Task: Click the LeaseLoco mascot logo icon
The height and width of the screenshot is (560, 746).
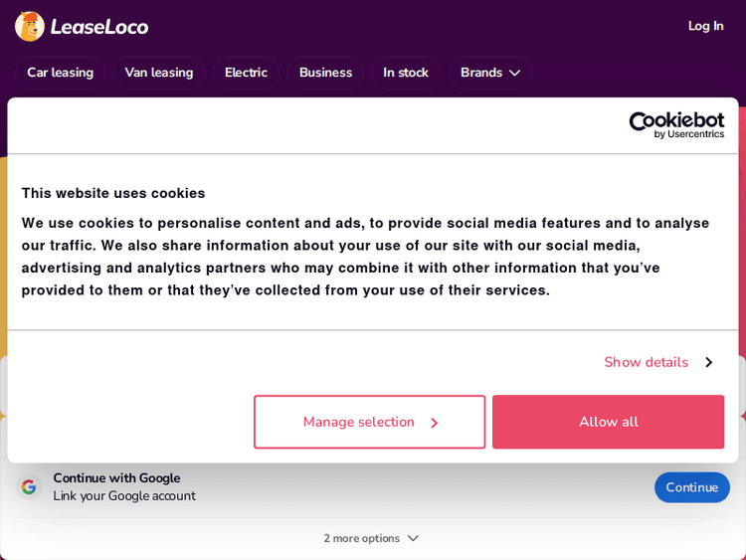Action: pos(30,26)
